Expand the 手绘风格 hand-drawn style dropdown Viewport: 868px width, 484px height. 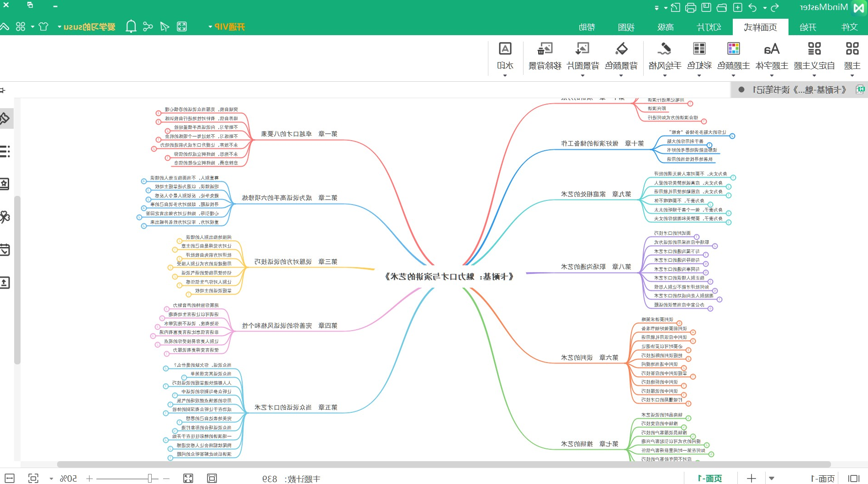pyautogui.click(x=665, y=76)
